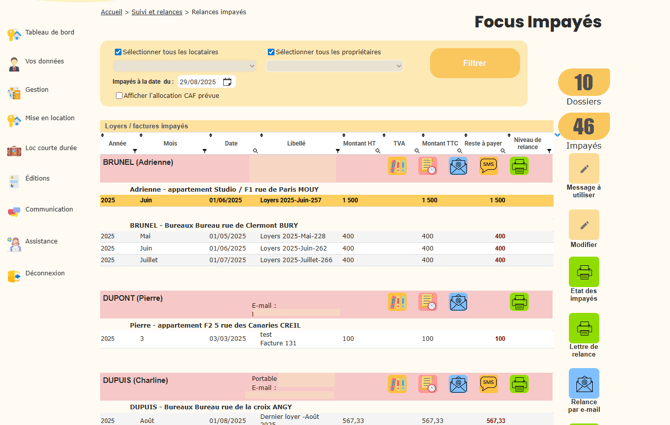This screenshot has height=425, width=670.
Task: Click the email envelope icon in DUPONT row
Action: coord(458,302)
